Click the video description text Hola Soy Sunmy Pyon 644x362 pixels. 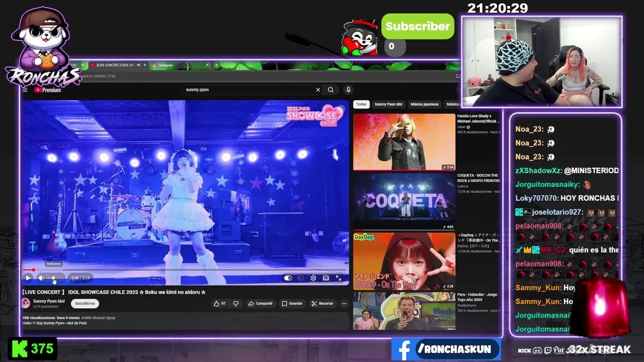[x=55, y=323]
